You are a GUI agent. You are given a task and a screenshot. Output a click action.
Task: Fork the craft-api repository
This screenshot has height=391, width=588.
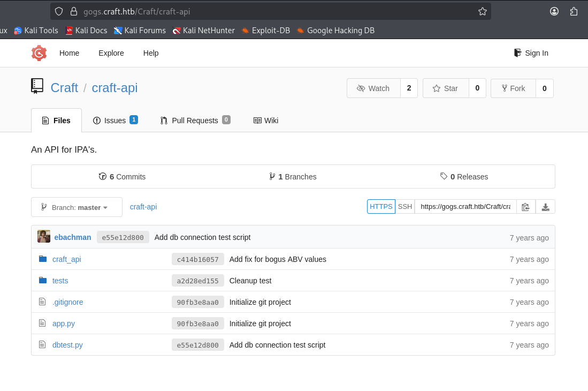click(514, 88)
